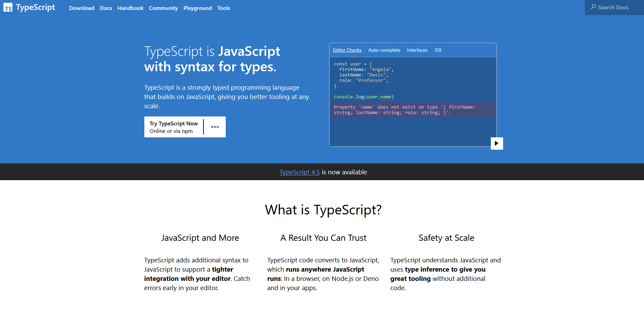Click 'runs anywhere JavaScript runs' bold text
This screenshot has height=311, width=644.
(x=316, y=274)
